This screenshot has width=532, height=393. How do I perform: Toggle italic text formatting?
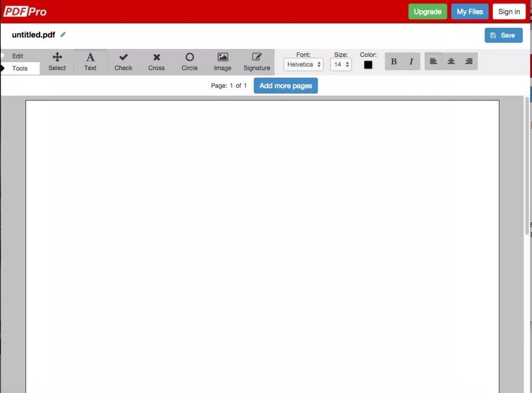(x=411, y=61)
